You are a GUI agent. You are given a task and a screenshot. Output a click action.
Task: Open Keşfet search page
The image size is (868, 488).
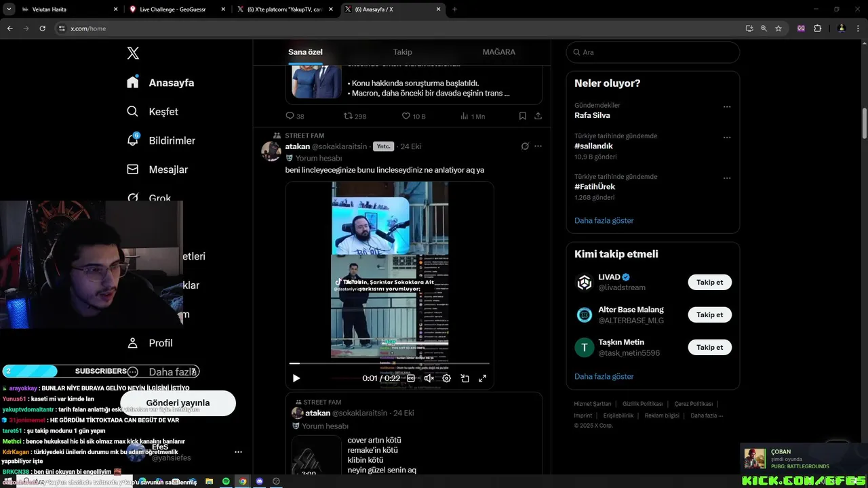pos(153,112)
